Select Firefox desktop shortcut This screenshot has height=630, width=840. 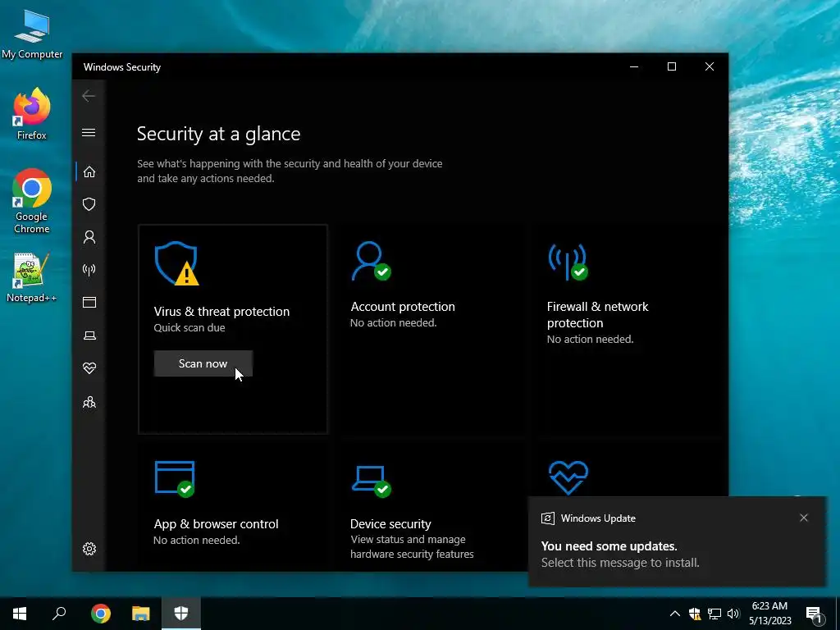pos(32,114)
